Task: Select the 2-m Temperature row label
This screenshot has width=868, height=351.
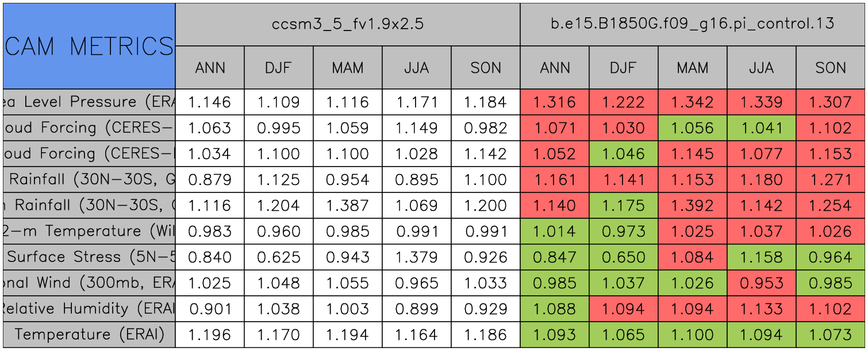Action: coord(89,231)
